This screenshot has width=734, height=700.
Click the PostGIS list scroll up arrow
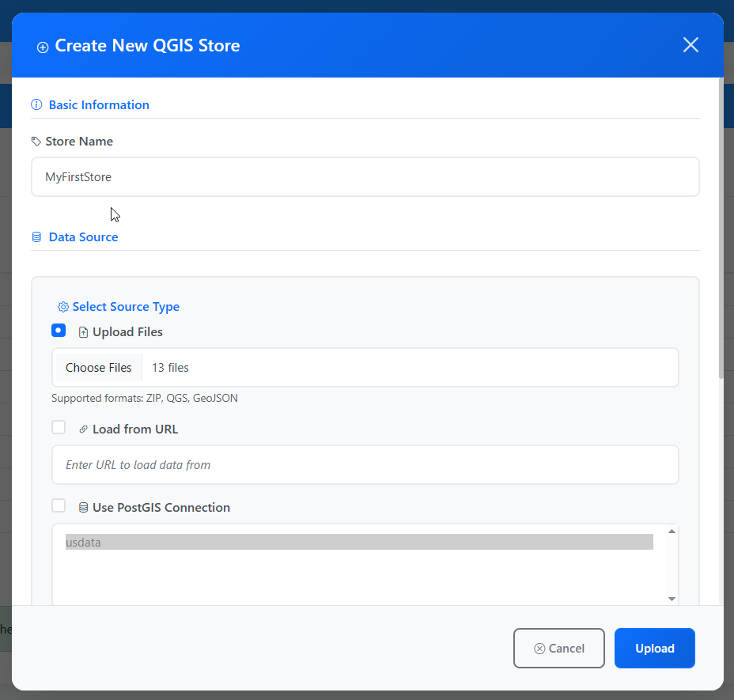[x=672, y=531]
